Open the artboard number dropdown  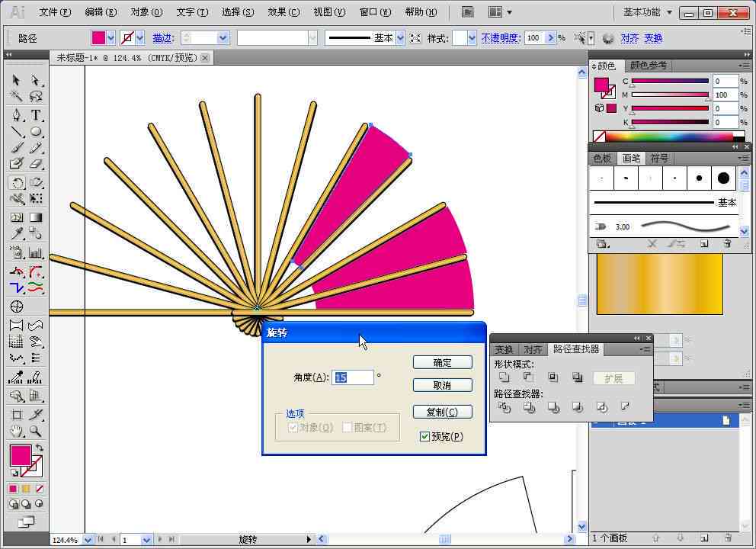[146, 539]
